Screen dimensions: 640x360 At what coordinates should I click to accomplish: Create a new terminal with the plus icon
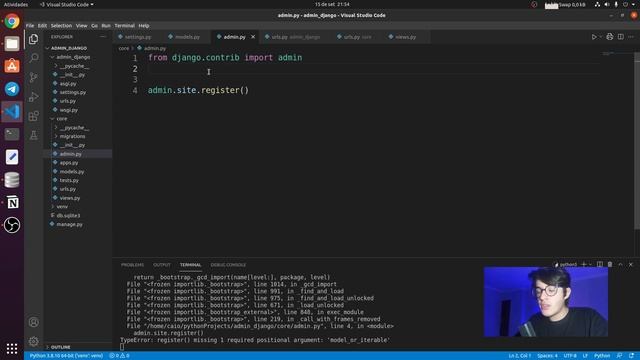pyautogui.click(x=584, y=264)
